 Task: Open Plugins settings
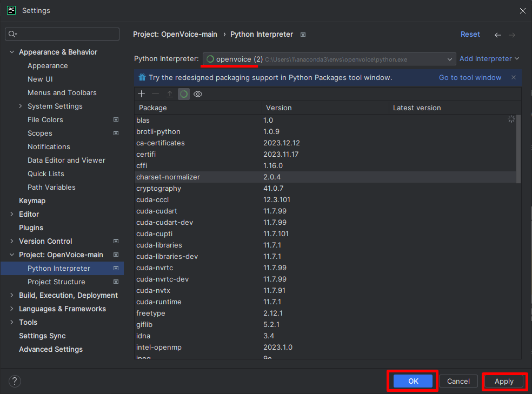click(x=31, y=228)
